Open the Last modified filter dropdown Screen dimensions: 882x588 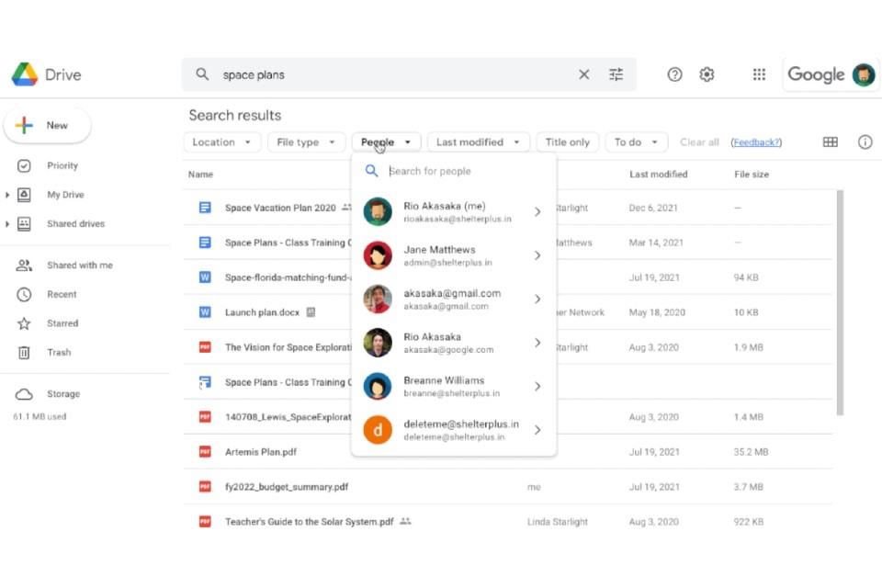(478, 142)
